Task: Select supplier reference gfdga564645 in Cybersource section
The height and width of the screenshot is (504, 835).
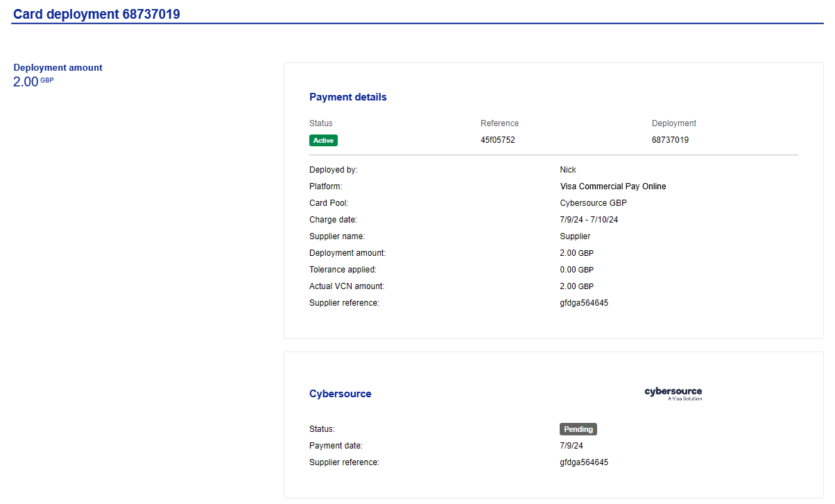Action: pos(584,462)
